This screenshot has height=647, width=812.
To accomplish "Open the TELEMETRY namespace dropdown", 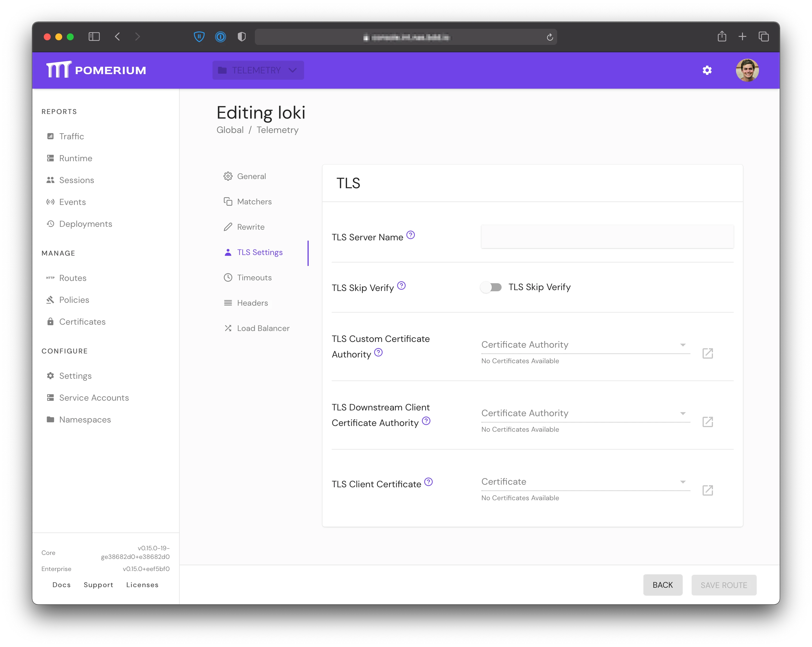I will point(258,71).
